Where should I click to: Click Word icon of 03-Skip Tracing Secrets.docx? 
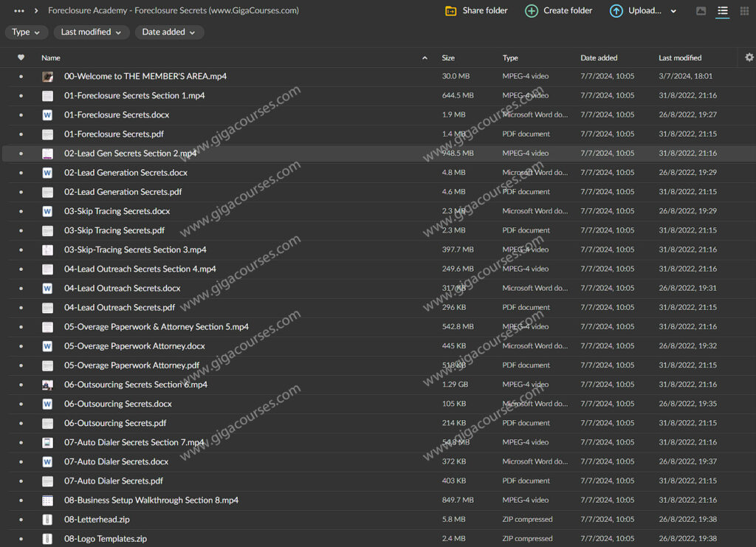(47, 211)
